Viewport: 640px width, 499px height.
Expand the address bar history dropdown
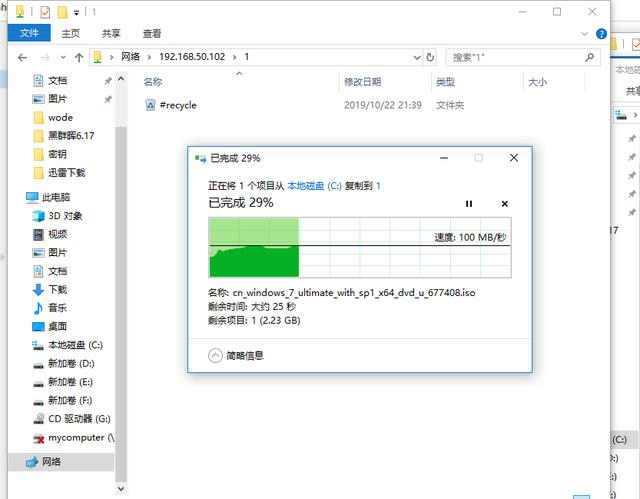417,58
